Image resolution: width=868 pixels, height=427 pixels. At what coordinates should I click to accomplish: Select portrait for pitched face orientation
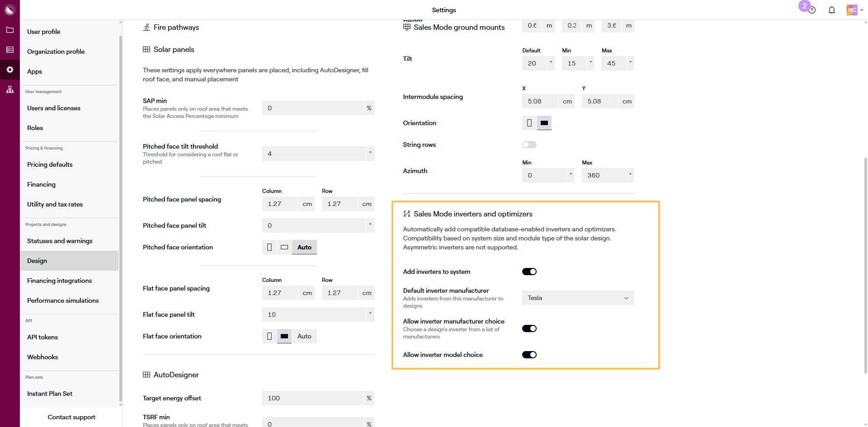pyautogui.click(x=269, y=247)
